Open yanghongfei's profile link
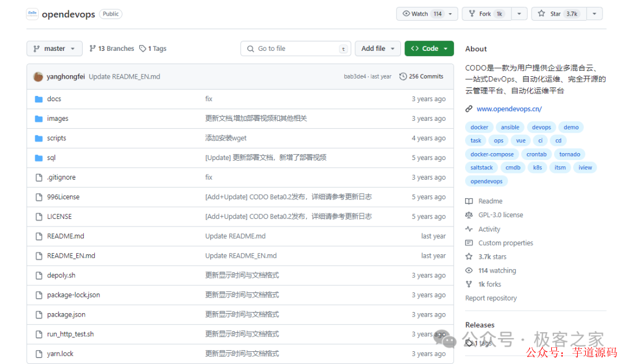Viewport: 624px width, 364px height. coord(66,76)
